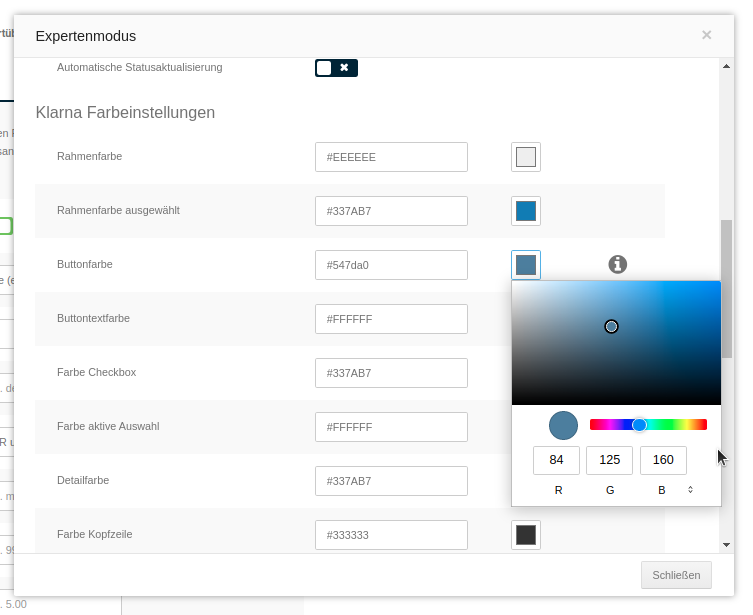This screenshot has height=615, width=753.
Task: Click the Buttonfarbe color swatch
Action: click(526, 265)
